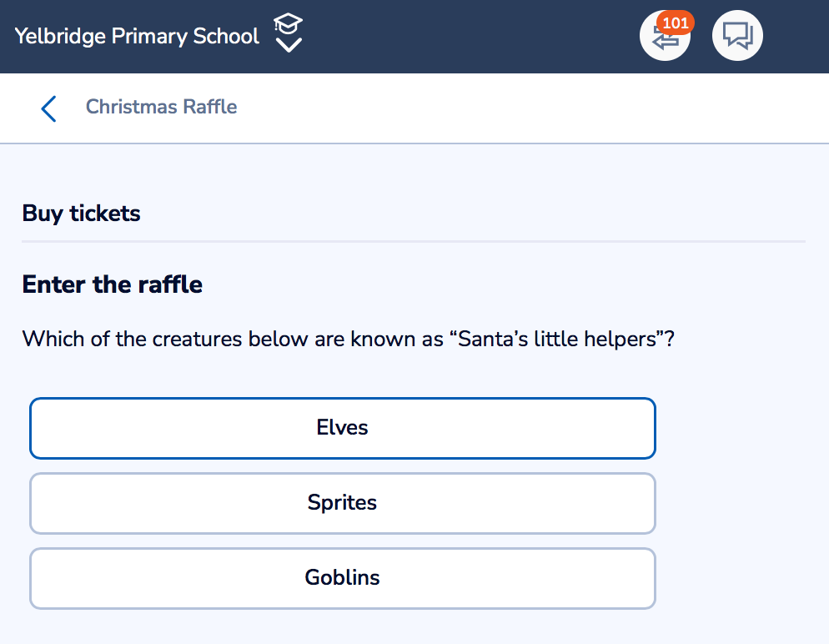Click the Santa's little helpers question text

(x=349, y=339)
